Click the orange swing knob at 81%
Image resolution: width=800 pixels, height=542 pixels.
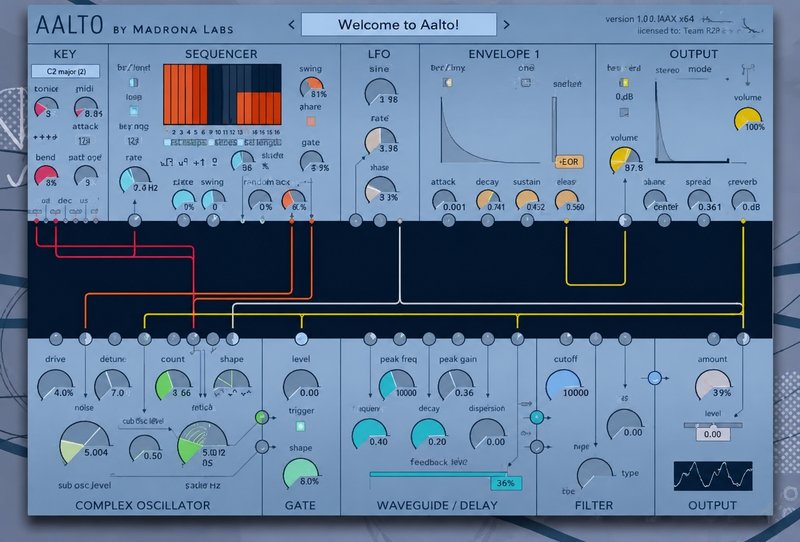311,88
